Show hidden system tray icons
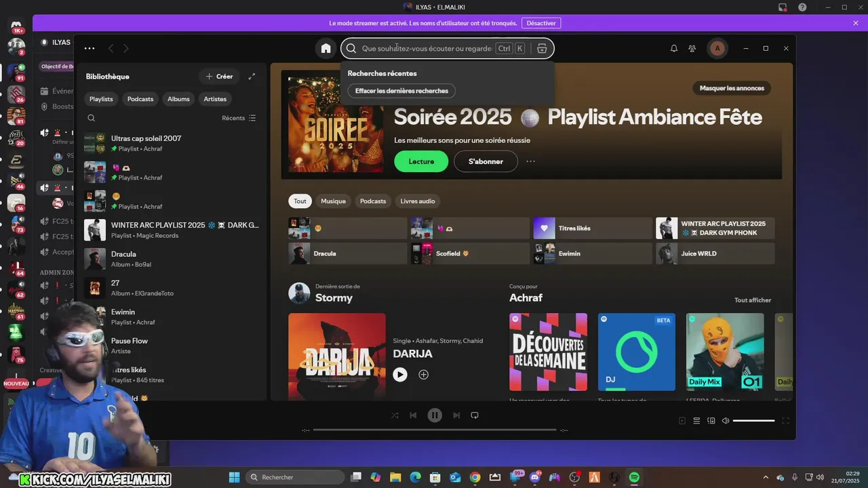The height and width of the screenshot is (488, 868). [x=766, y=477]
